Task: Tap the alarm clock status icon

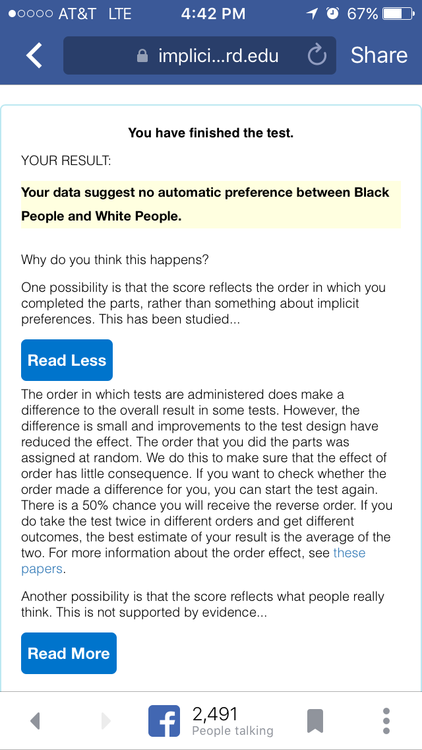Action: pos(332,14)
